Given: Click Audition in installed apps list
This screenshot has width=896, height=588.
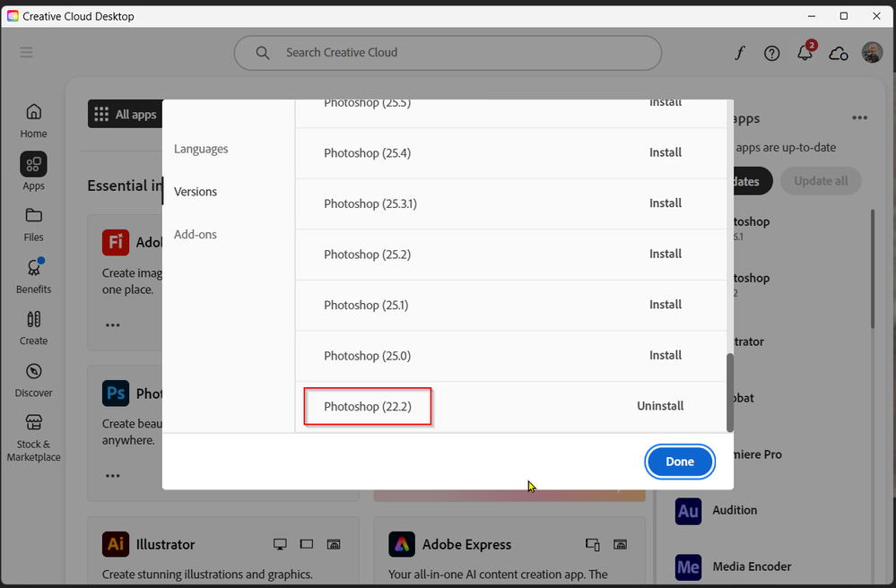Looking at the screenshot, I should [735, 510].
